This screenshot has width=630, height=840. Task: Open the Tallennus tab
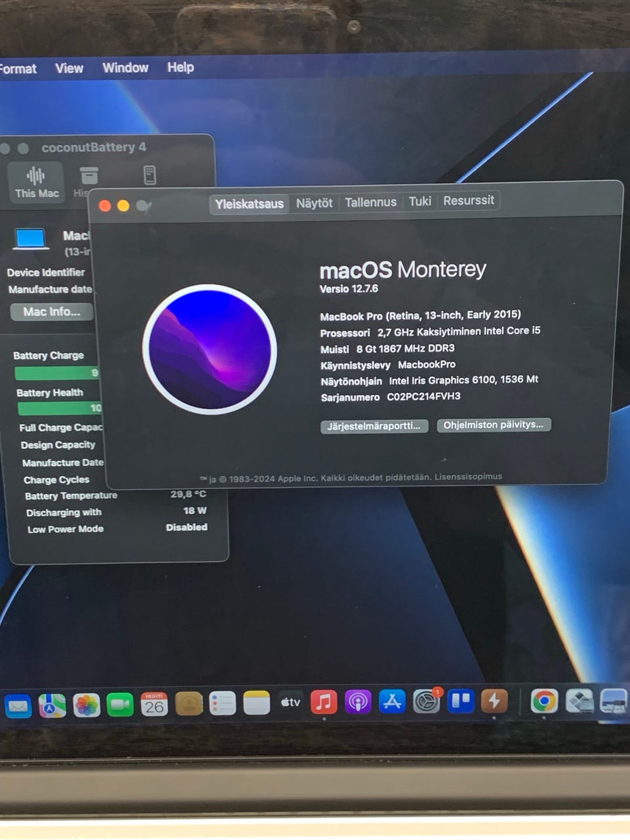tap(371, 202)
